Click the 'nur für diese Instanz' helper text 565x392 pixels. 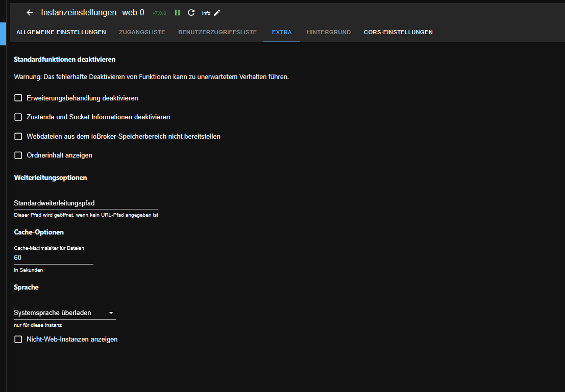coord(38,325)
